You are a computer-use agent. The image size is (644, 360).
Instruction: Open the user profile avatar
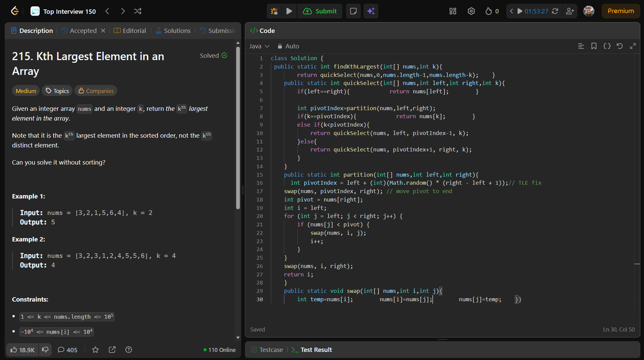click(x=589, y=11)
